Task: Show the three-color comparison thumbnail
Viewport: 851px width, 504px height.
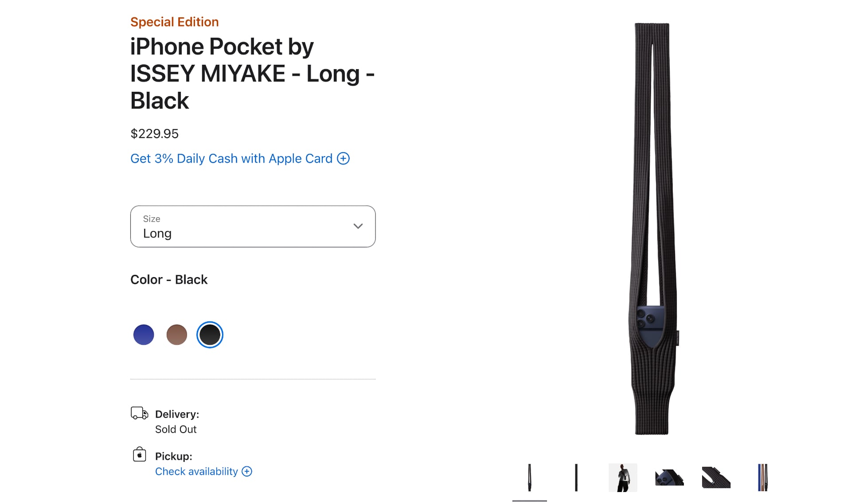Action: [x=762, y=477]
